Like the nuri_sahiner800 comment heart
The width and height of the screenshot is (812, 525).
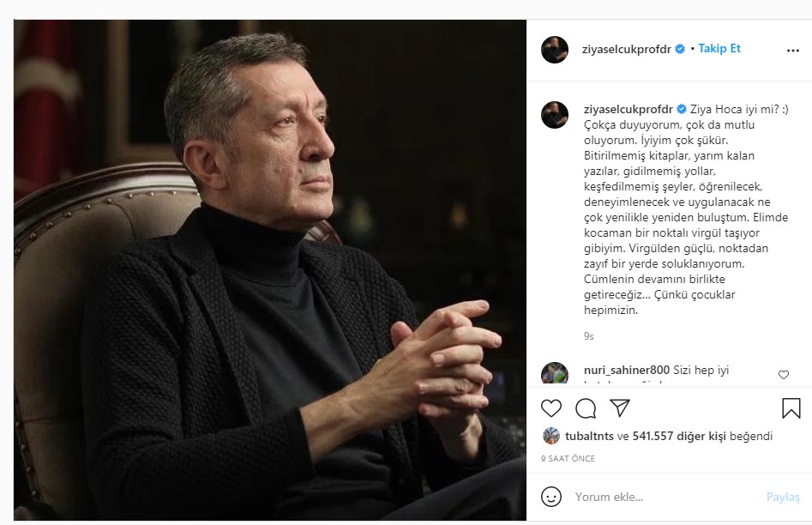[783, 375]
